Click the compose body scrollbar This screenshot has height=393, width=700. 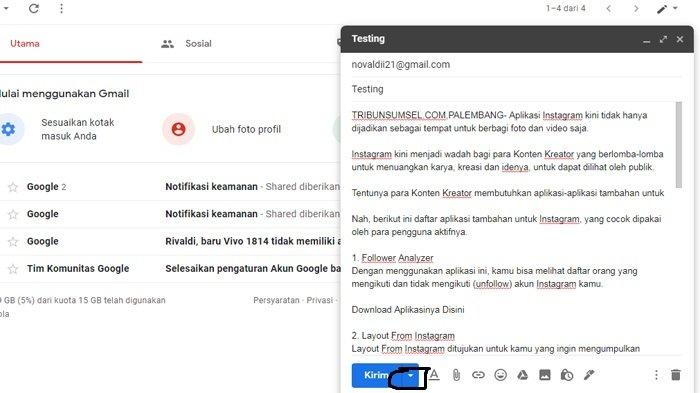point(679,145)
